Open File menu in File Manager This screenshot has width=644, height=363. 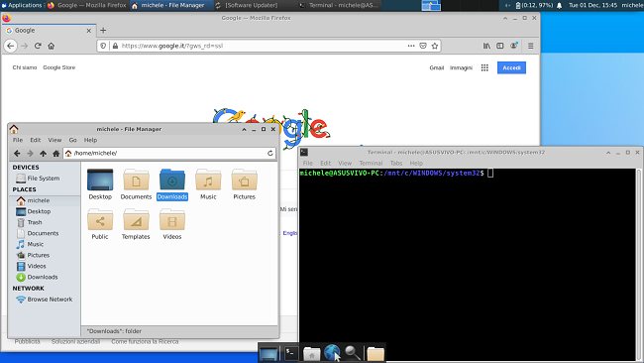click(18, 140)
